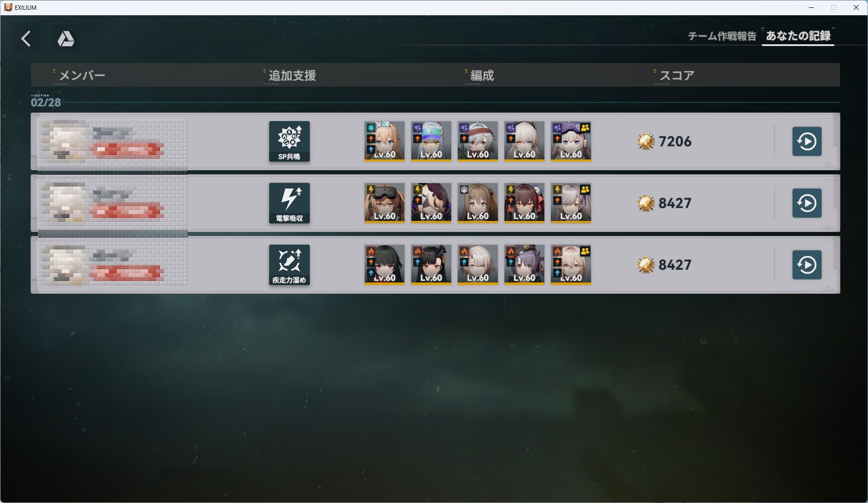The height and width of the screenshot is (503, 868).
Task: Select brown-haired middle portrait in second row
Action: pyautogui.click(x=478, y=203)
